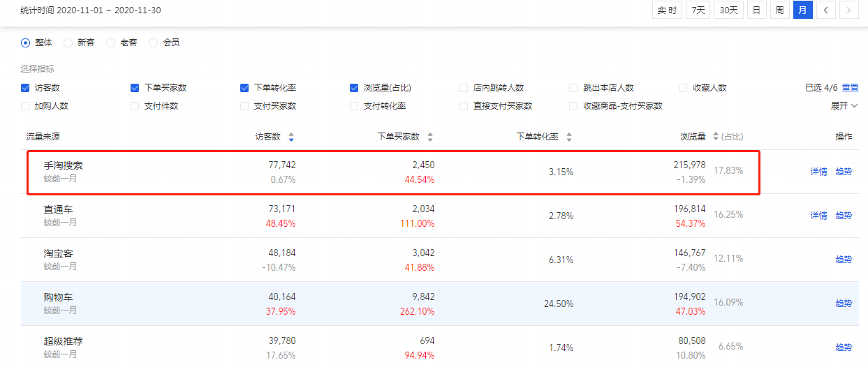Select the 整体 radio button

[26, 43]
